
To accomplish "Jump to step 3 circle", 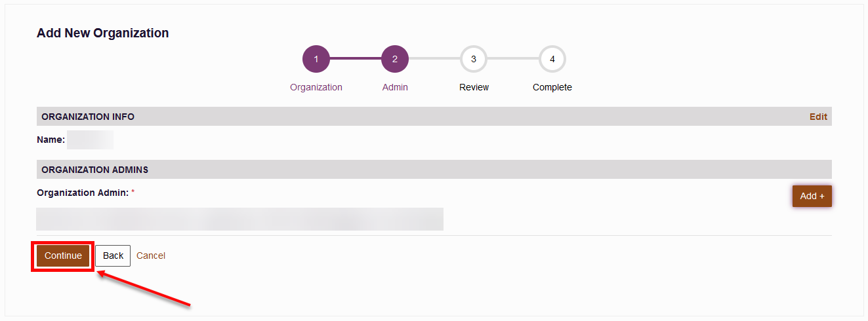I will [x=474, y=59].
